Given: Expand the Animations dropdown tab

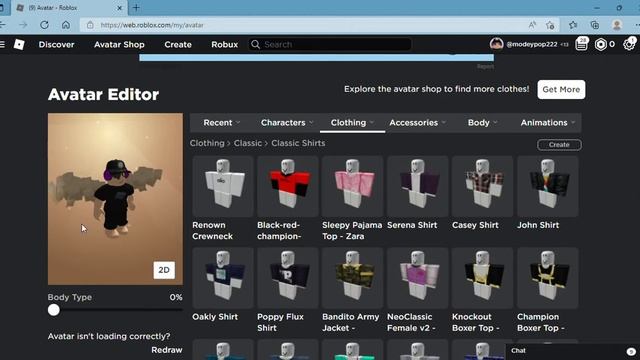Looking at the screenshot, I should (547, 122).
